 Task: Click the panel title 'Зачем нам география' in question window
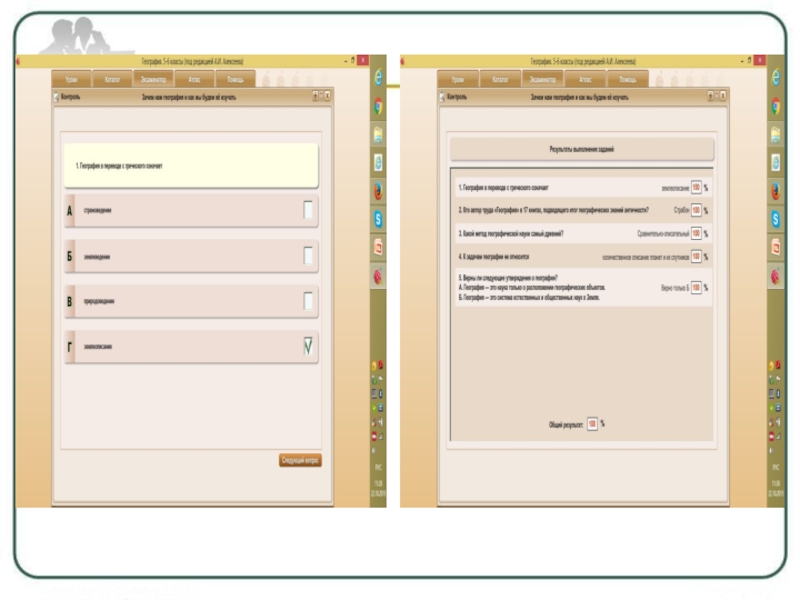pos(189,97)
